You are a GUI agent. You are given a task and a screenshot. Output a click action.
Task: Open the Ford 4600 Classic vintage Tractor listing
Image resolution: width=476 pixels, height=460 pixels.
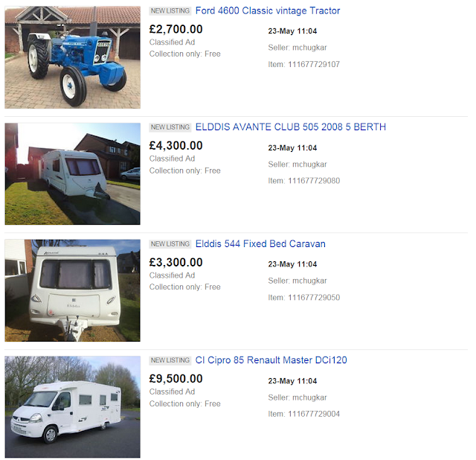click(268, 10)
